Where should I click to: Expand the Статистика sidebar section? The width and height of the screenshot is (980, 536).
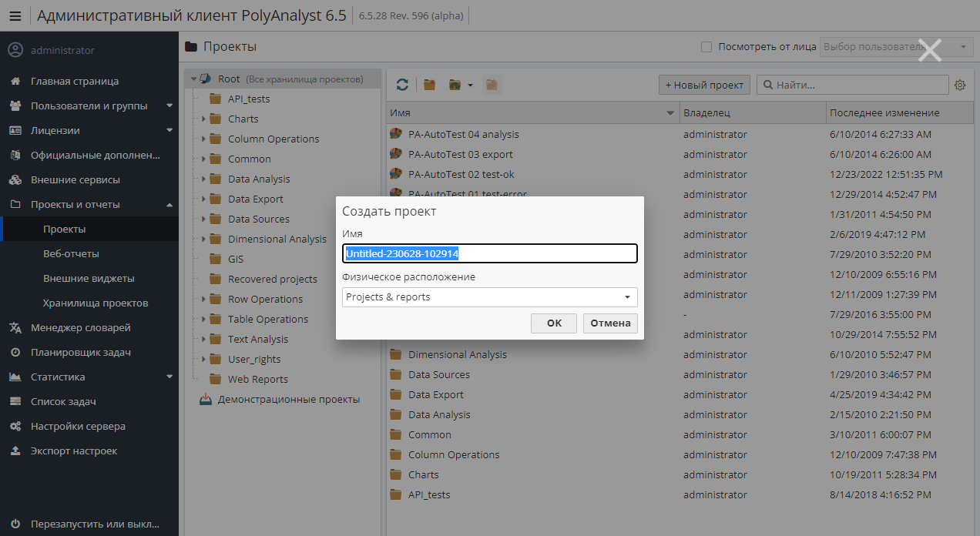pos(169,377)
